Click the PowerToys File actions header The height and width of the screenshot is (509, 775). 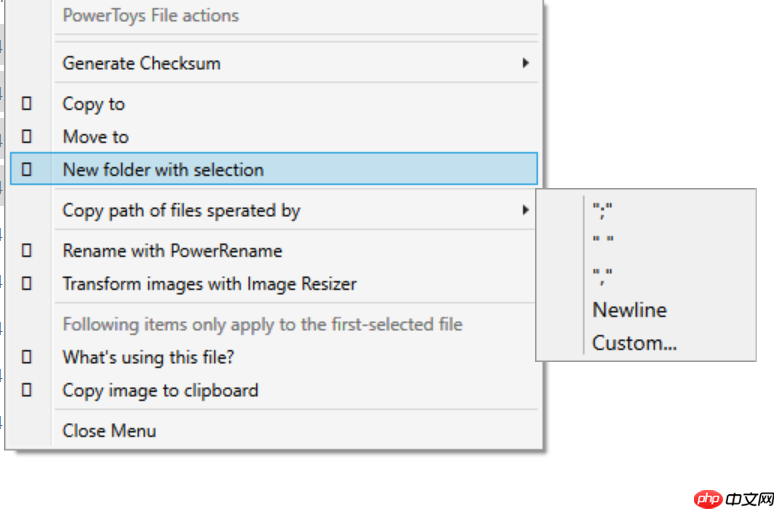pos(150,15)
